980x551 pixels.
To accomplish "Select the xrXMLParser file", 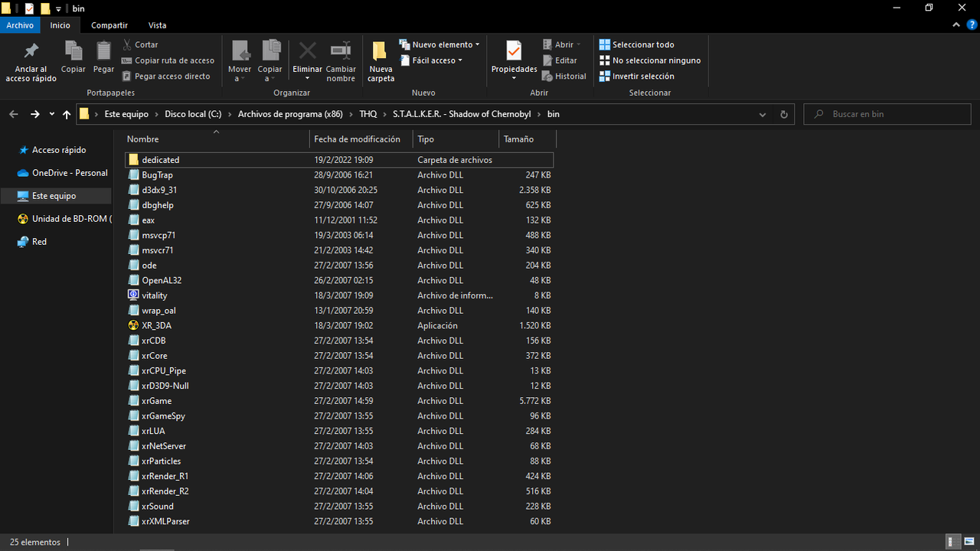I will coord(338,521).
